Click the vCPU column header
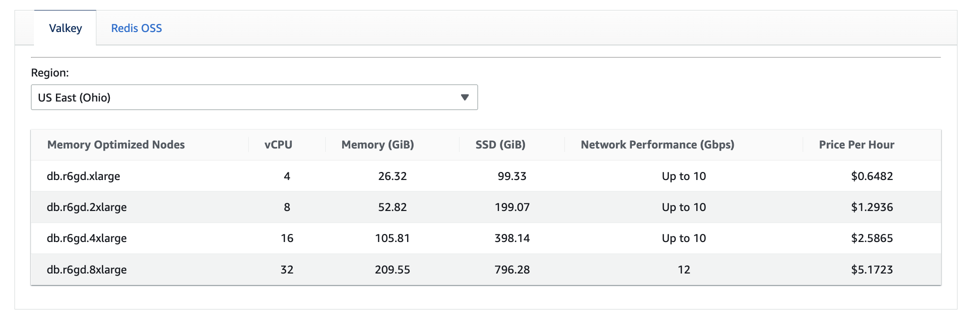This screenshot has width=980, height=326. (x=278, y=145)
